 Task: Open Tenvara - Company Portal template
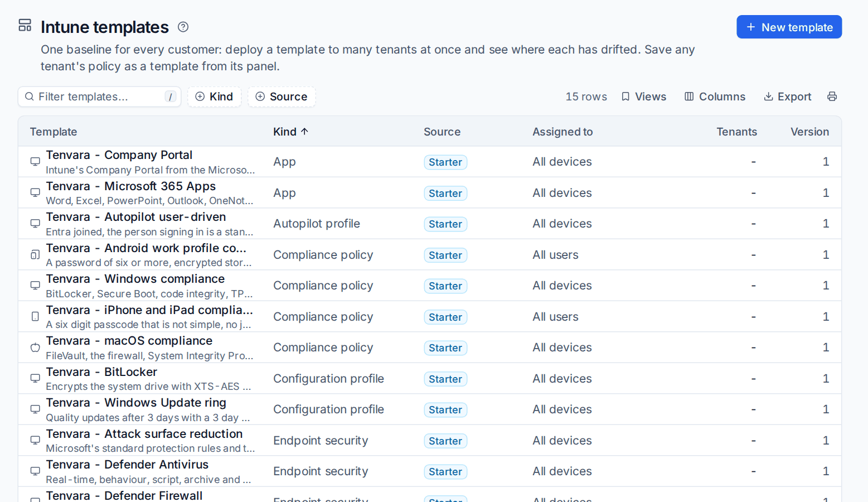(119, 155)
